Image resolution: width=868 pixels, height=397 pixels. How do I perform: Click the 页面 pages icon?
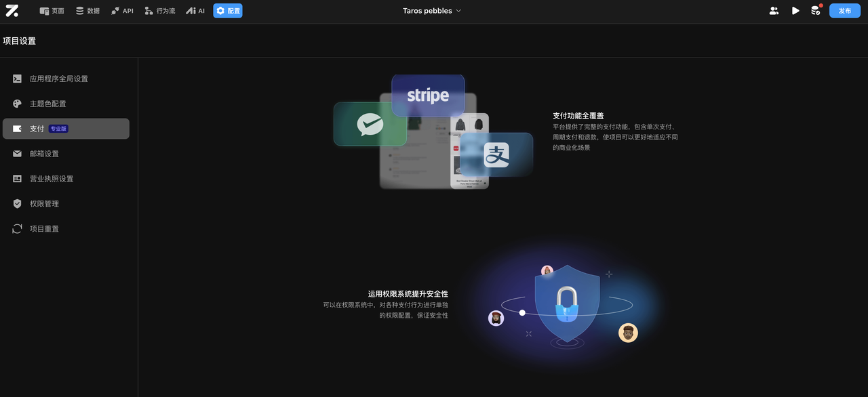(x=44, y=11)
